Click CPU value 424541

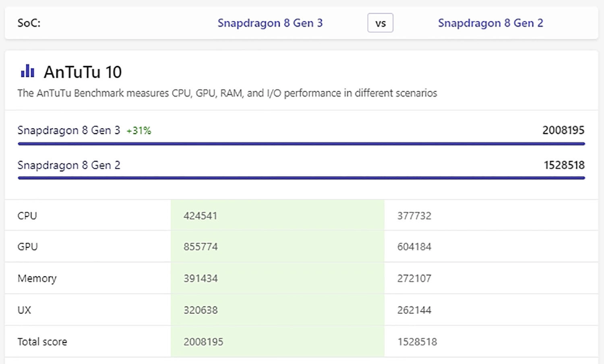tap(201, 216)
